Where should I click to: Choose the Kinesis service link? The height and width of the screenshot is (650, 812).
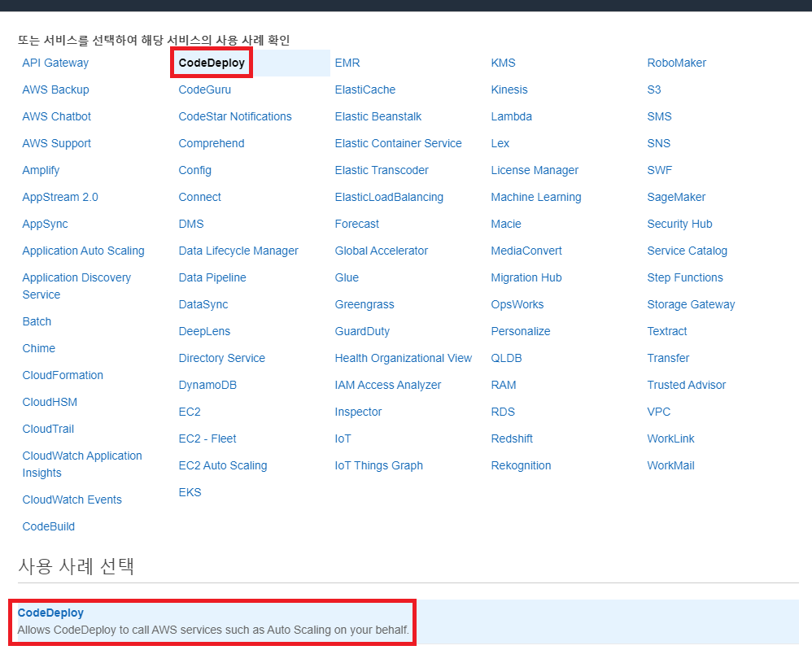(x=509, y=89)
